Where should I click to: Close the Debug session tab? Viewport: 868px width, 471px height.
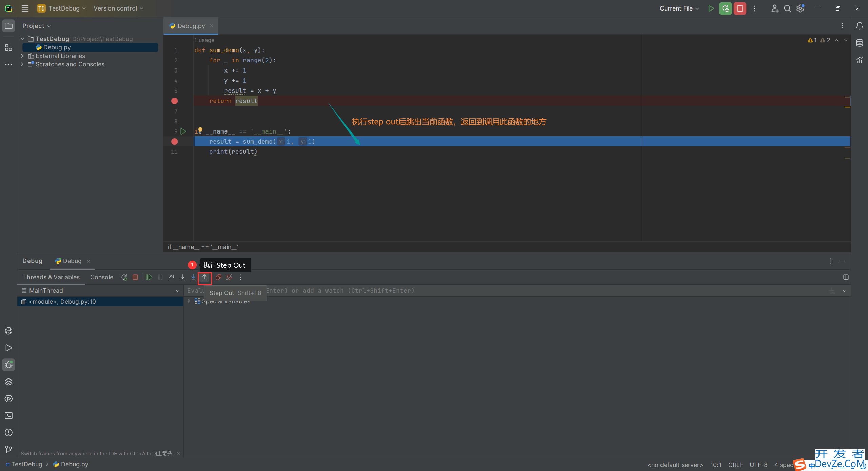88,261
